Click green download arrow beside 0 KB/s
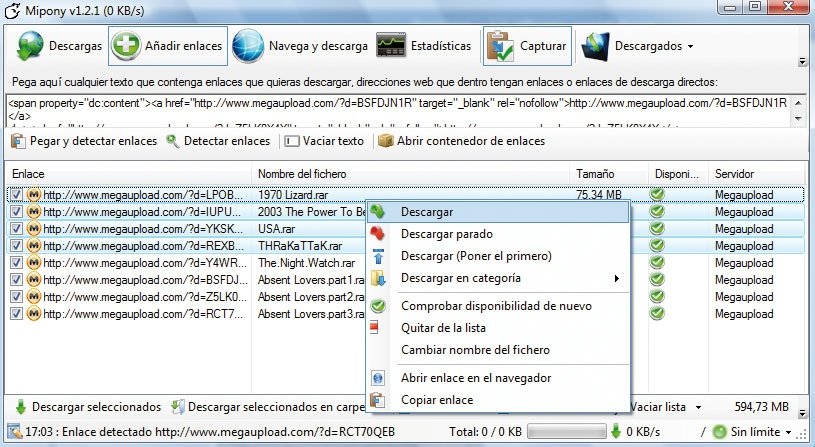The height and width of the screenshot is (447, 815). [x=616, y=431]
